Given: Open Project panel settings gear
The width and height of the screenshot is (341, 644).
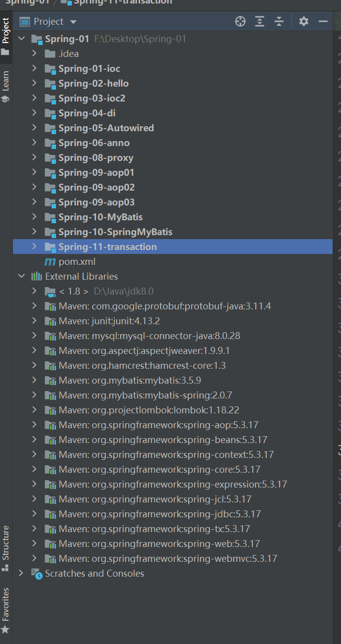Looking at the screenshot, I should [x=304, y=21].
